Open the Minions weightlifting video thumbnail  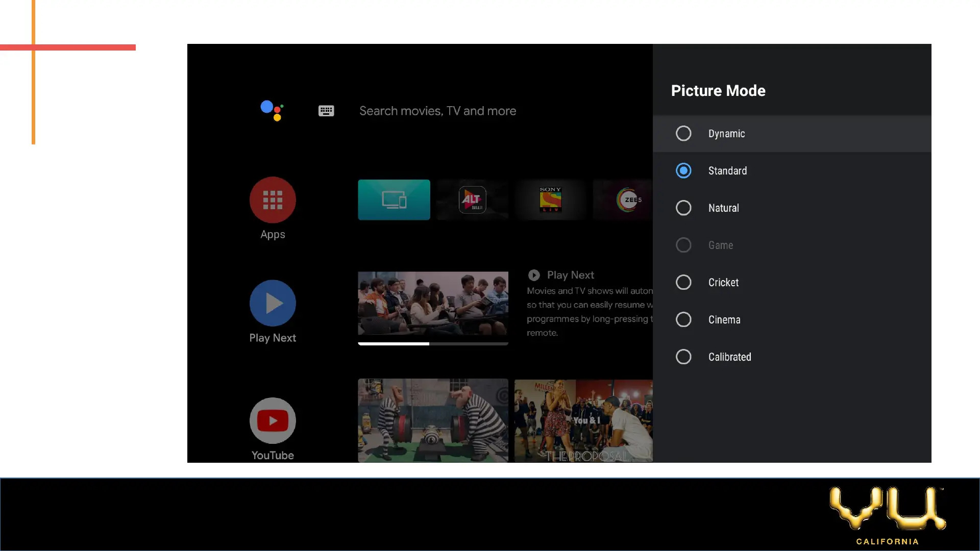pos(433,420)
